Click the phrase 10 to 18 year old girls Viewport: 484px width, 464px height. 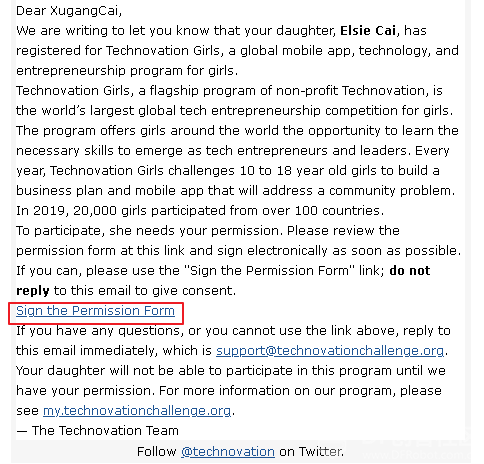coord(308,171)
